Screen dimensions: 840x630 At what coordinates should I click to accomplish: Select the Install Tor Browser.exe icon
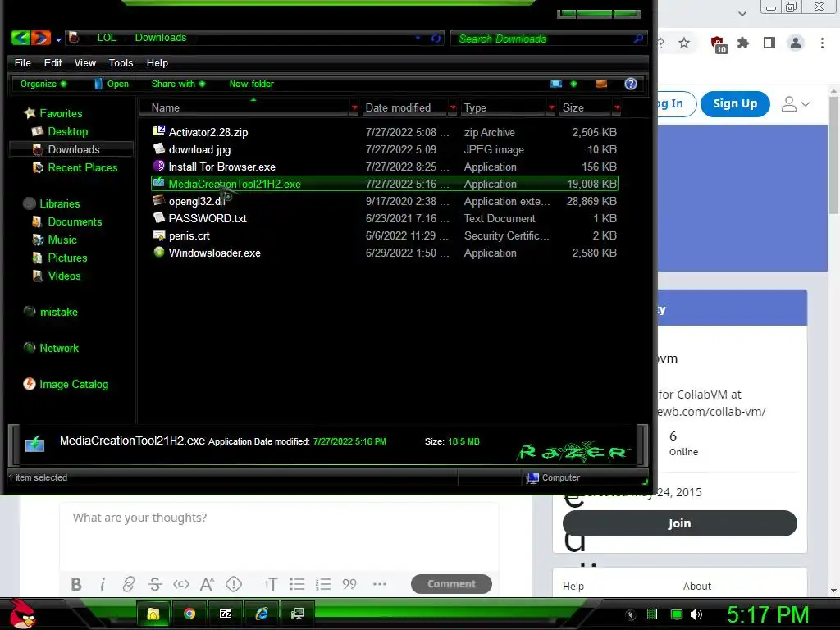point(158,166)
